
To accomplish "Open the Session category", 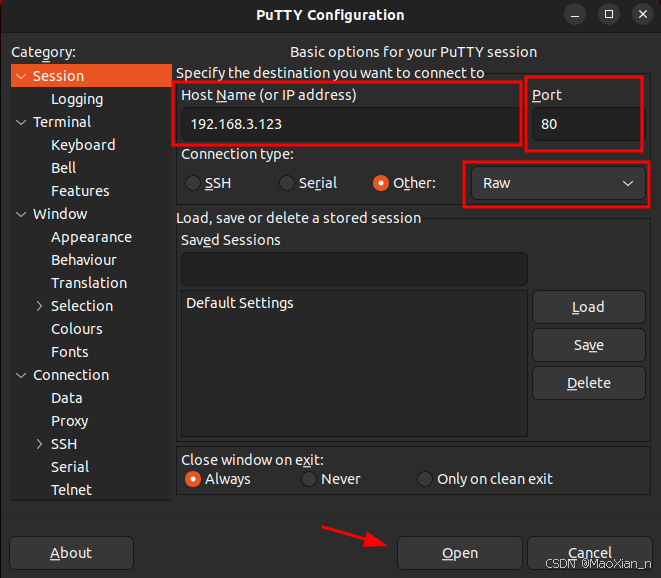I will point(59,76).
